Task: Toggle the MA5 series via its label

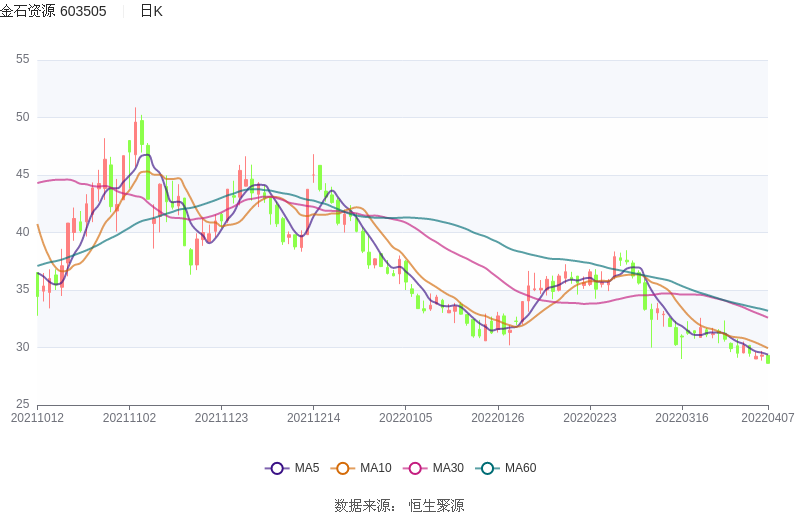Action: pos(307,468)
